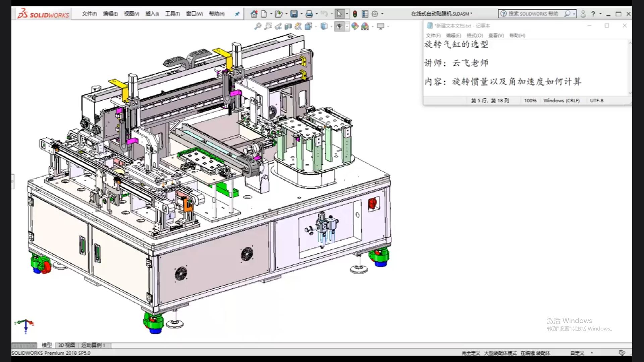Screen dimensions: 644x362
Task: Click the XYZ coordinate triad
Action: 24,326
